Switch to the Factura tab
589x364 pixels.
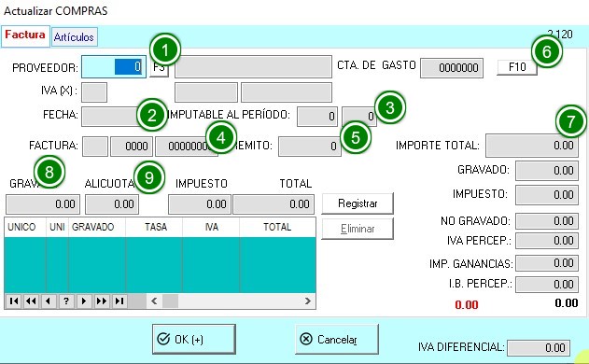tap(25, 36)
